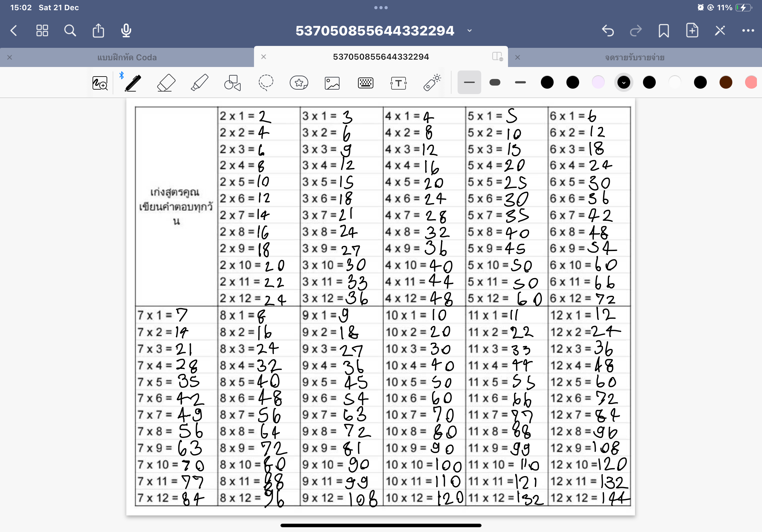Select the Shapes tool

(232, 83)
